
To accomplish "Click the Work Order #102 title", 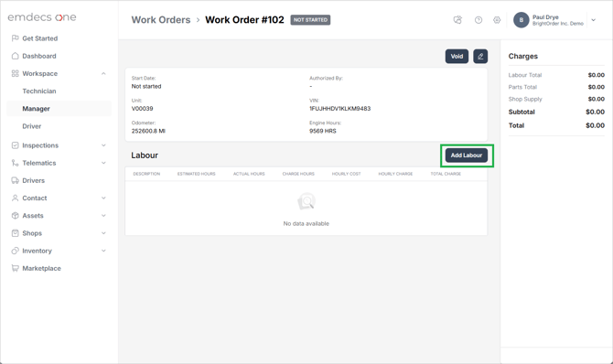I will (244, 20).
